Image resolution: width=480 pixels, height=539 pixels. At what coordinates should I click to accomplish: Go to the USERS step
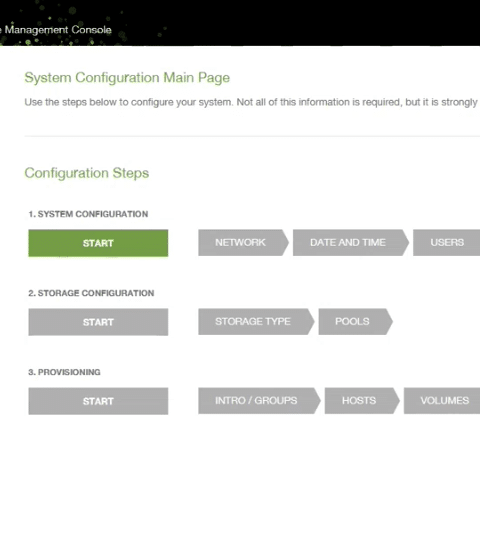(447, 243)
